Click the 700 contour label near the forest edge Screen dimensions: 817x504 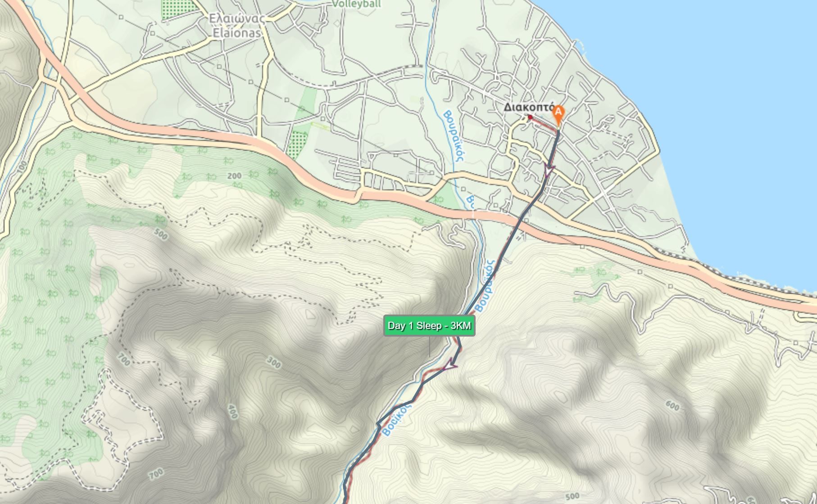pos(123,360)
